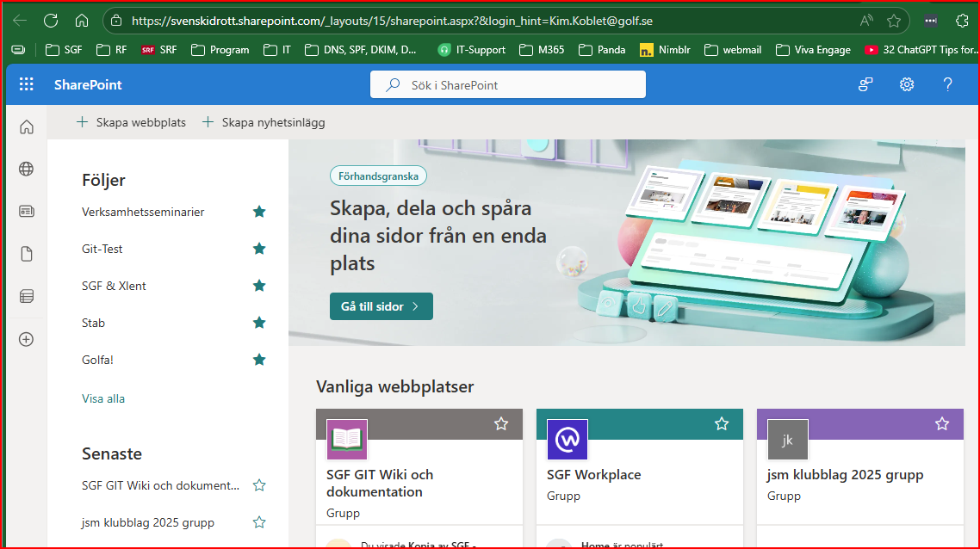Open Verksamhetsseminarier followed site
The height and width of the screenshot is (549, 980).
143,212
